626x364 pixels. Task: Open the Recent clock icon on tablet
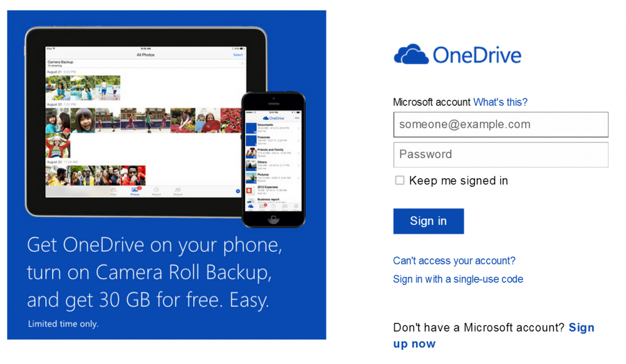pyautogui.click(x=156, y=191)
